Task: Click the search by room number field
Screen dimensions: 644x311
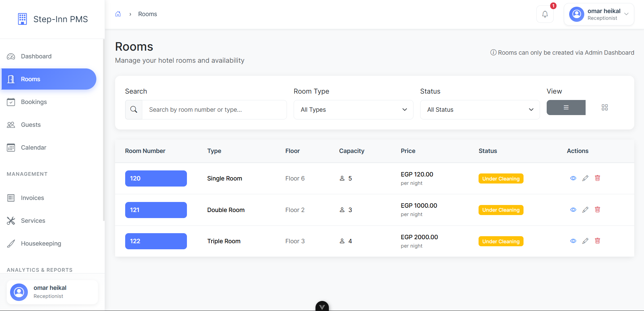Action: 214,109
